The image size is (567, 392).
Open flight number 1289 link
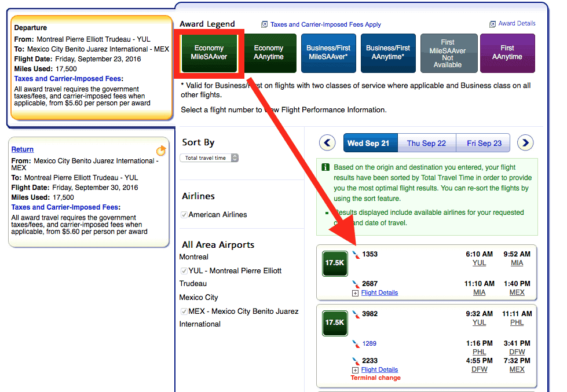coord(370,344)
